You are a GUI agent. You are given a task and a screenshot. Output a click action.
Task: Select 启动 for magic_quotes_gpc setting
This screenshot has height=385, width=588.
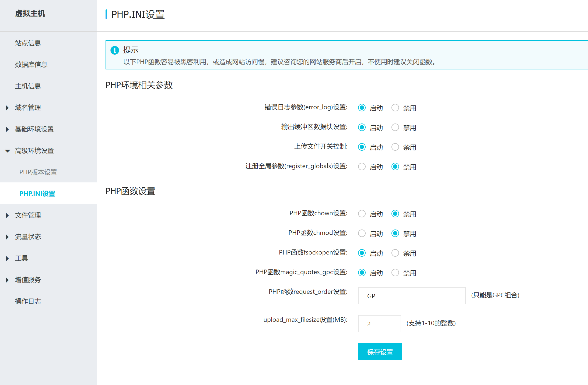pos(362,273)
